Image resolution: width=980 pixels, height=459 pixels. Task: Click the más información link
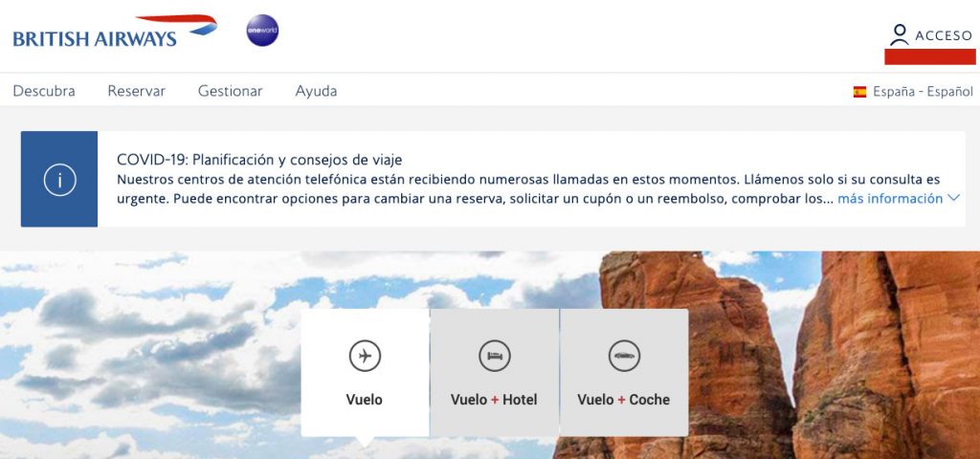[x=890, y=199]
